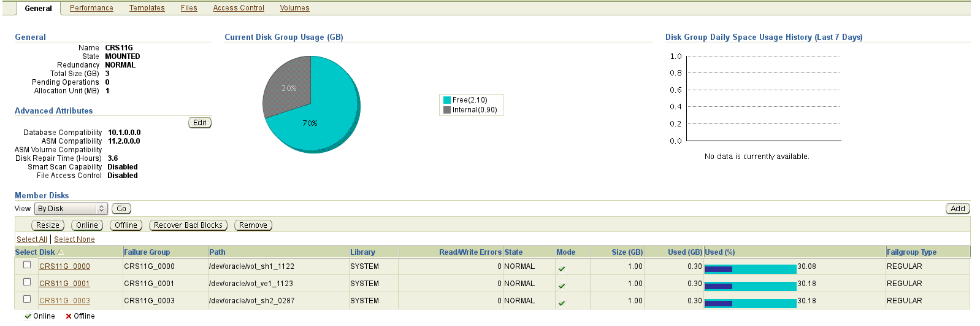Select the checkbox for disk CRS11G_0001
The image size is (980, 326).
[x=26, y=282]
